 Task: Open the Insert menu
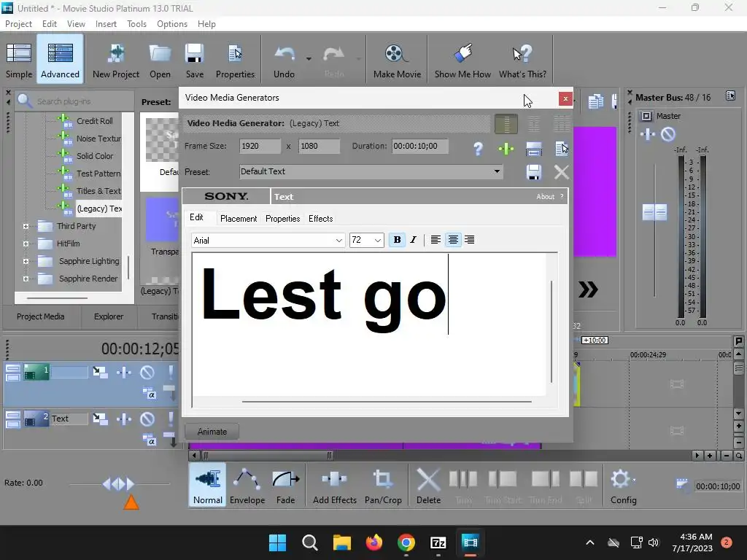pyautogui.click(x=106, y=24)
